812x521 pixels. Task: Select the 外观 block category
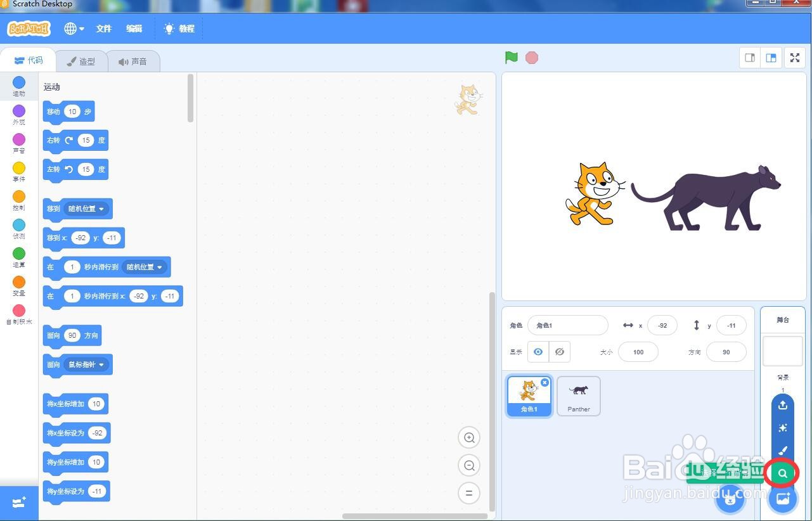coord(19,115)
